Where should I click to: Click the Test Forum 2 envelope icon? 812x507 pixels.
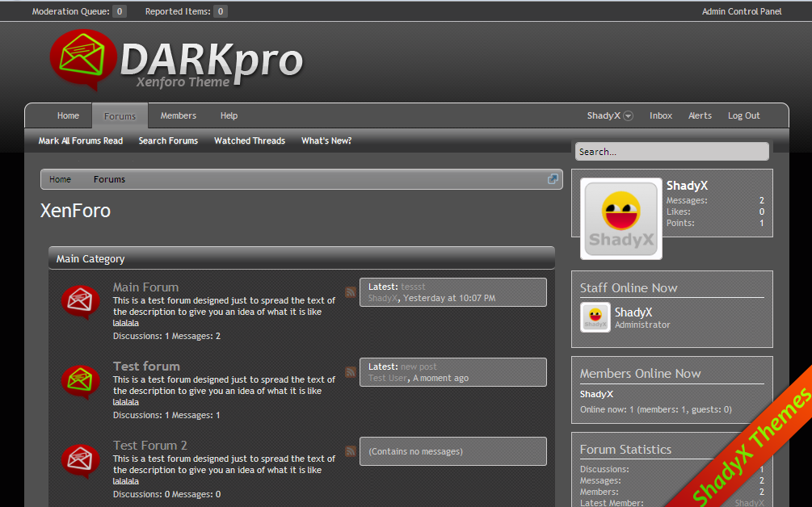[80, 461]
